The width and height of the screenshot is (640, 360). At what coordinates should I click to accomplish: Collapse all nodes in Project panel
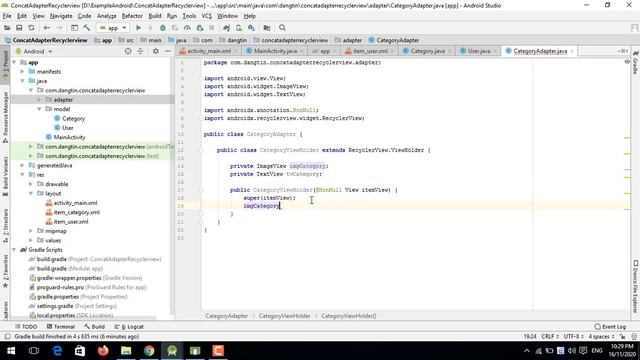click(x=140, y=51)
